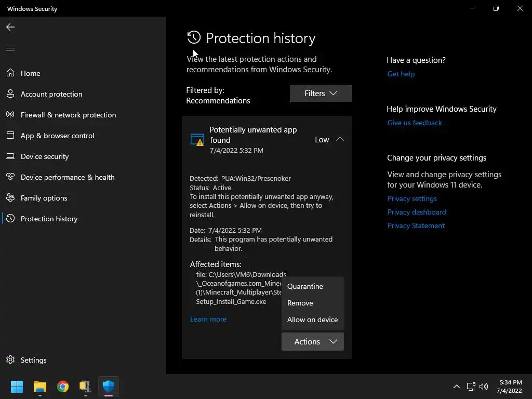Open App & browser control
This screenshot has width=532, height=399.
57,136
